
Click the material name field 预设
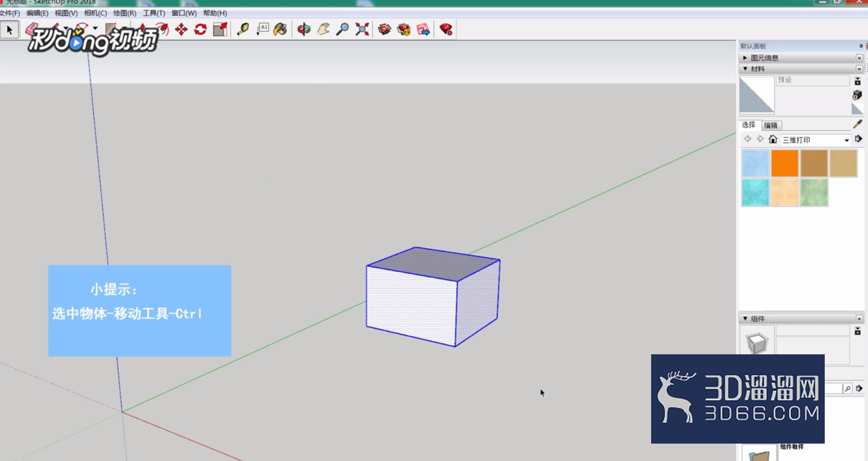click(813, 80)
